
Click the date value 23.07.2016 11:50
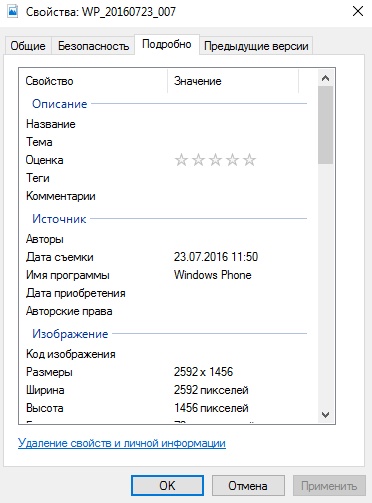[x=216, y=257]
